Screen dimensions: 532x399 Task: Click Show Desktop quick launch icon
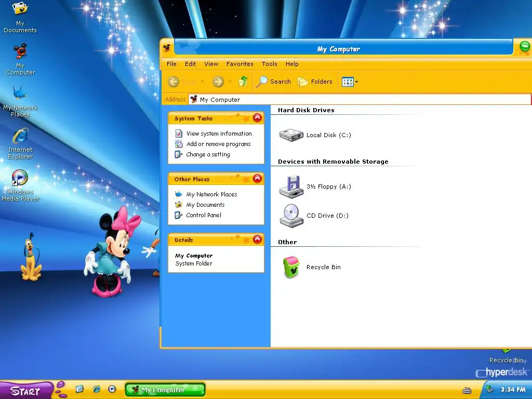point(79,389)
